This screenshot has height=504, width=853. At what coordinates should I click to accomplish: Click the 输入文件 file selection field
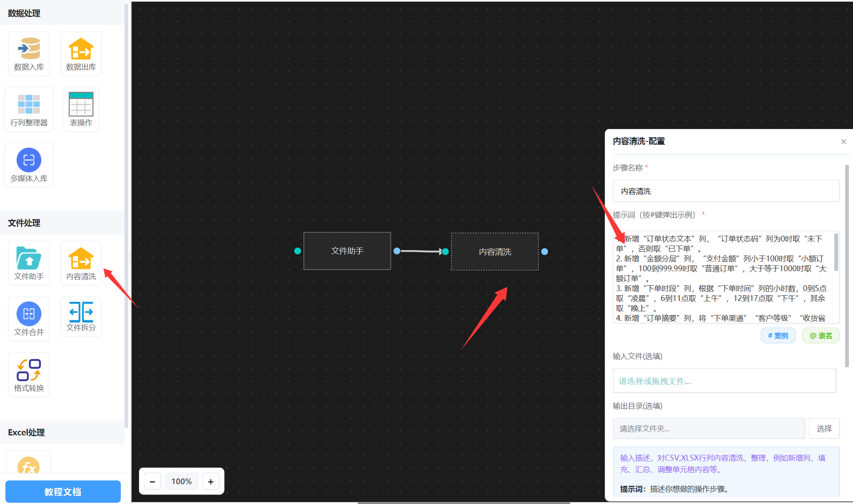724,381
